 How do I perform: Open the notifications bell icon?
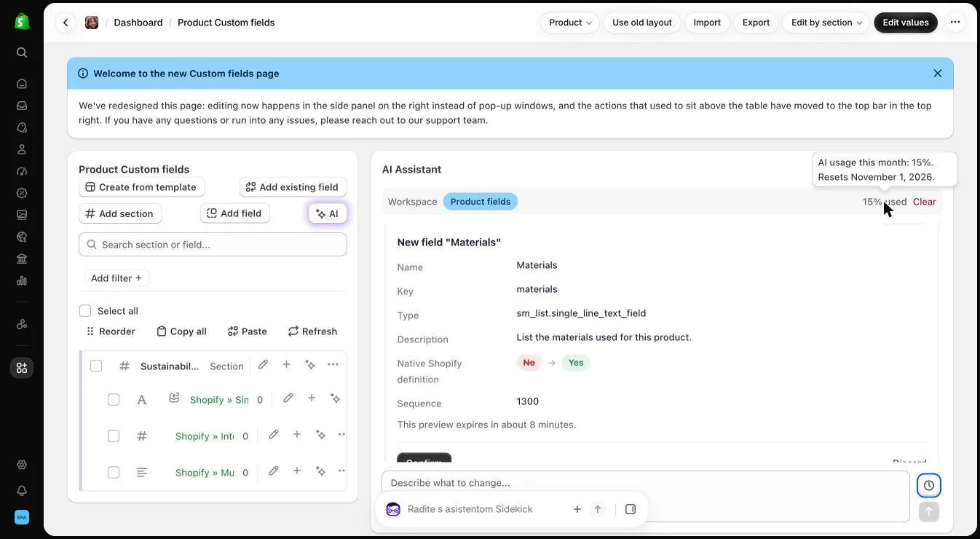click(x=22, y=490)
